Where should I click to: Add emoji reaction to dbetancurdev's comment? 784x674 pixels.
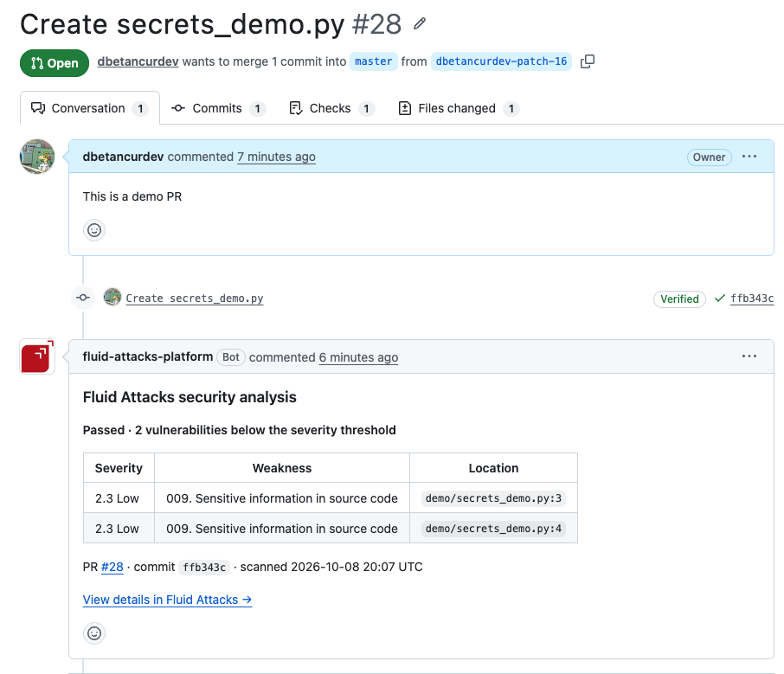[94, 230]
